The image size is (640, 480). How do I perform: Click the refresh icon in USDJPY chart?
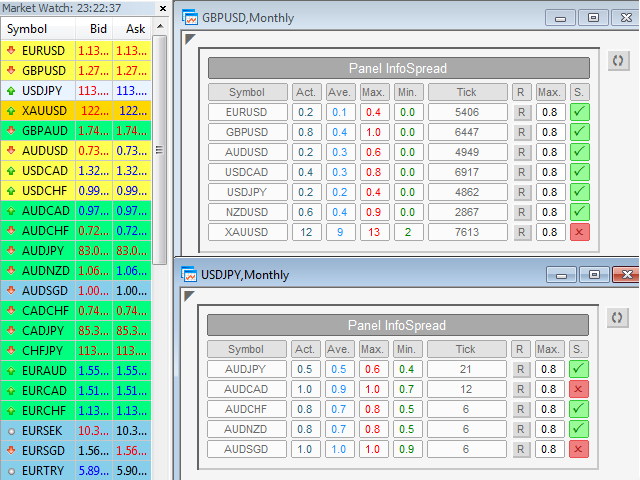click(618, 318)
